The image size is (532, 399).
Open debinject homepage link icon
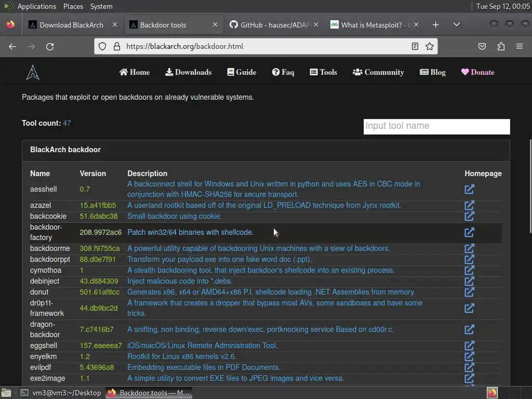click(469, 281)
